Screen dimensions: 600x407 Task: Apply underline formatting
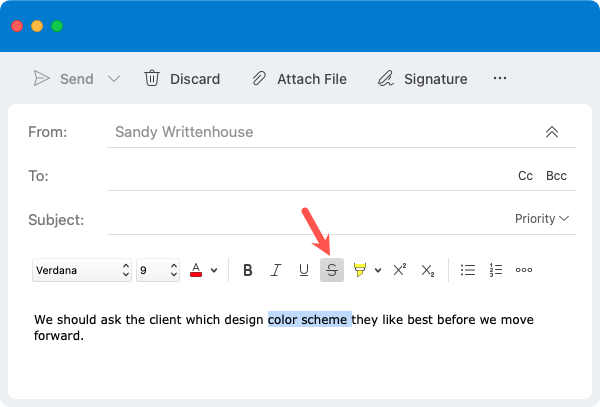304,270
